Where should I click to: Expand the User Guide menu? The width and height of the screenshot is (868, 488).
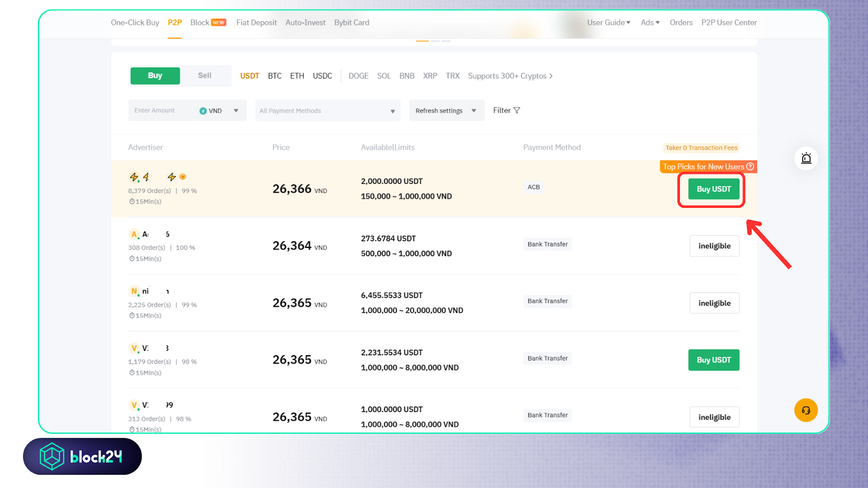point(609,23)
